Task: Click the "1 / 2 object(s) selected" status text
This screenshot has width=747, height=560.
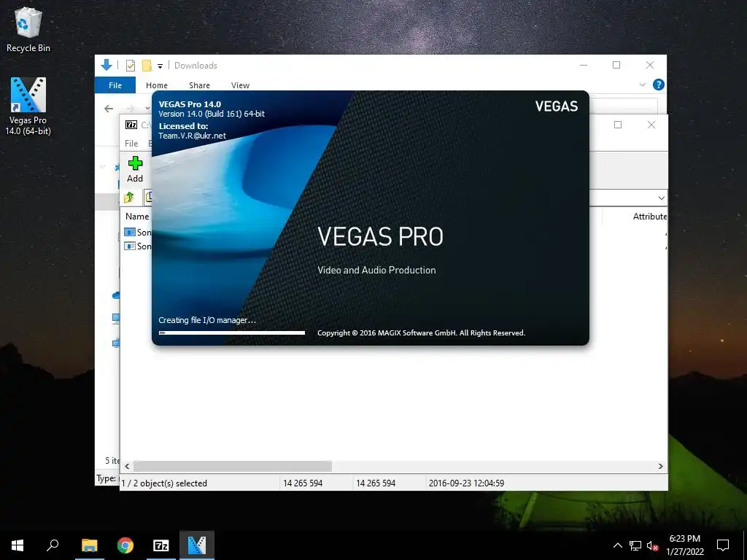Action: pyautogui.click(x=164, y=483)
